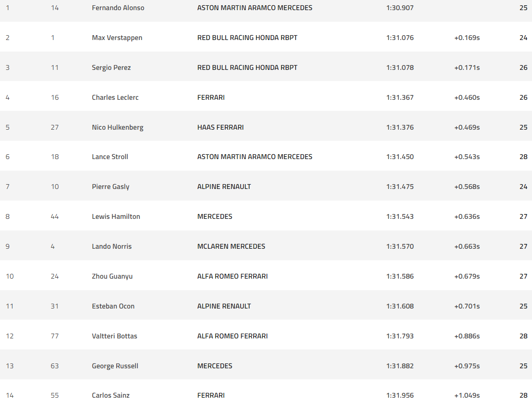Select Carlos Sainz at bottom row
The width and height of the screenshot is (532, 403).
pos(110,395)
